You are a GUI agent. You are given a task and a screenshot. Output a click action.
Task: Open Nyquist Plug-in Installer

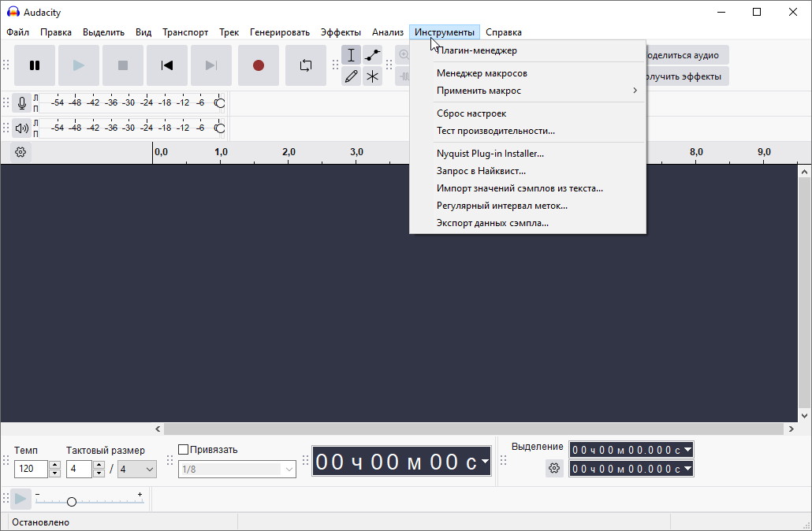[527, 154]
